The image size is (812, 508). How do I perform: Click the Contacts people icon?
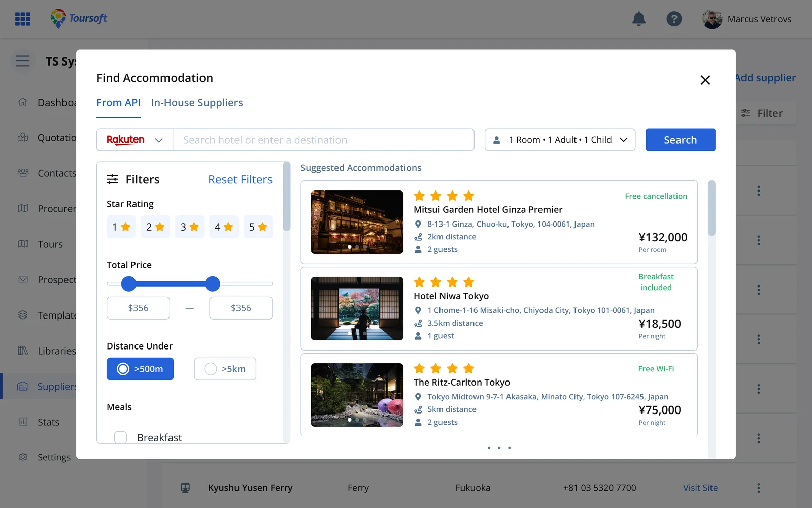click(23, 173)
